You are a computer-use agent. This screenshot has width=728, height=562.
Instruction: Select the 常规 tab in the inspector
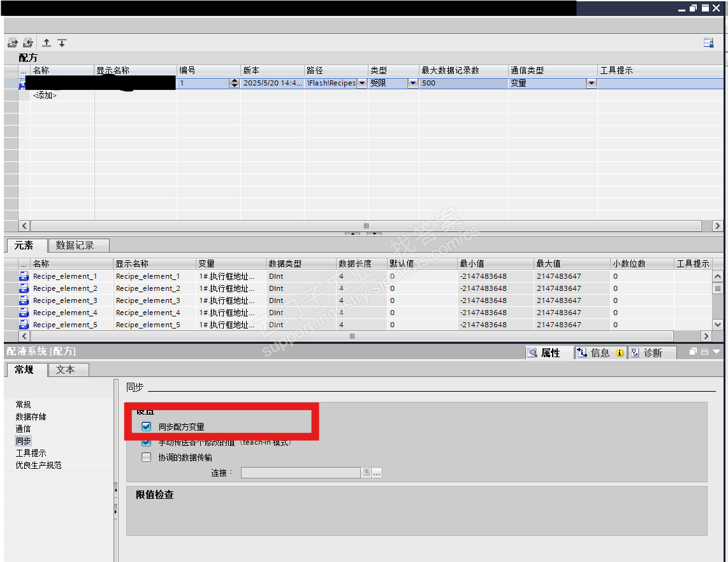point(27,370)
